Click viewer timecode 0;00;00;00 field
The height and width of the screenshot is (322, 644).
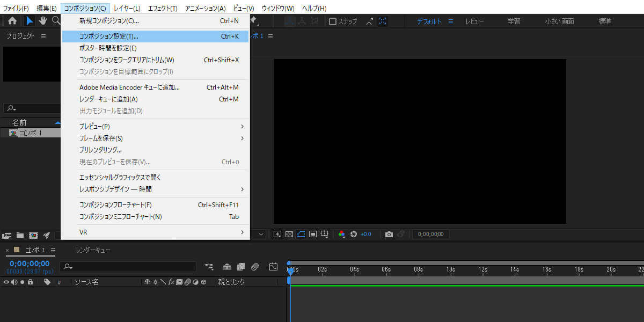[x=431, y=235]
